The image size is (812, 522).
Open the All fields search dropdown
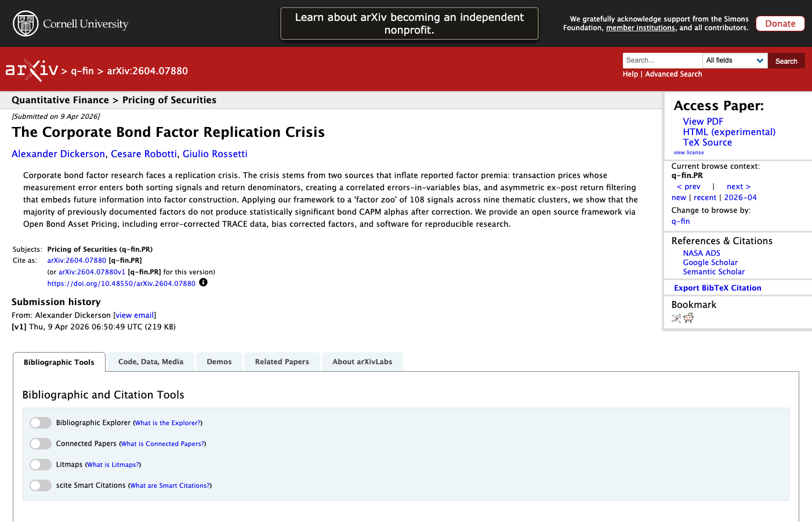735,60
